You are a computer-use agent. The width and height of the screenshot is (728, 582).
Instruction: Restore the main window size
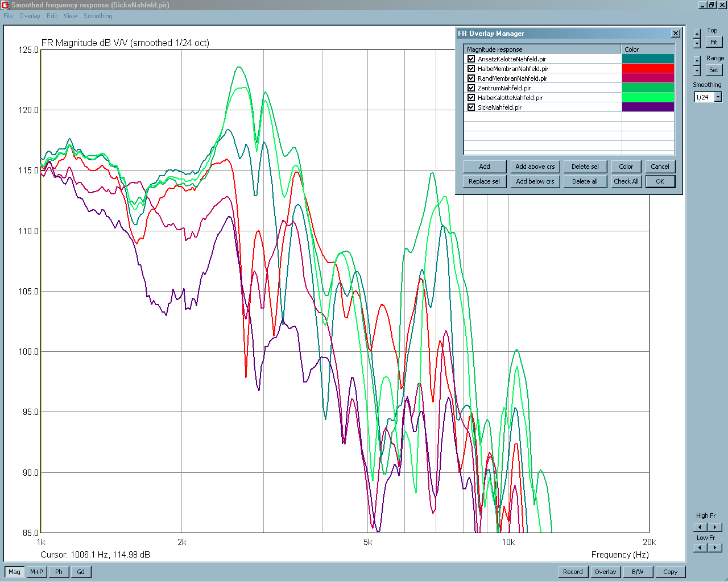click(x=711, y=5)
